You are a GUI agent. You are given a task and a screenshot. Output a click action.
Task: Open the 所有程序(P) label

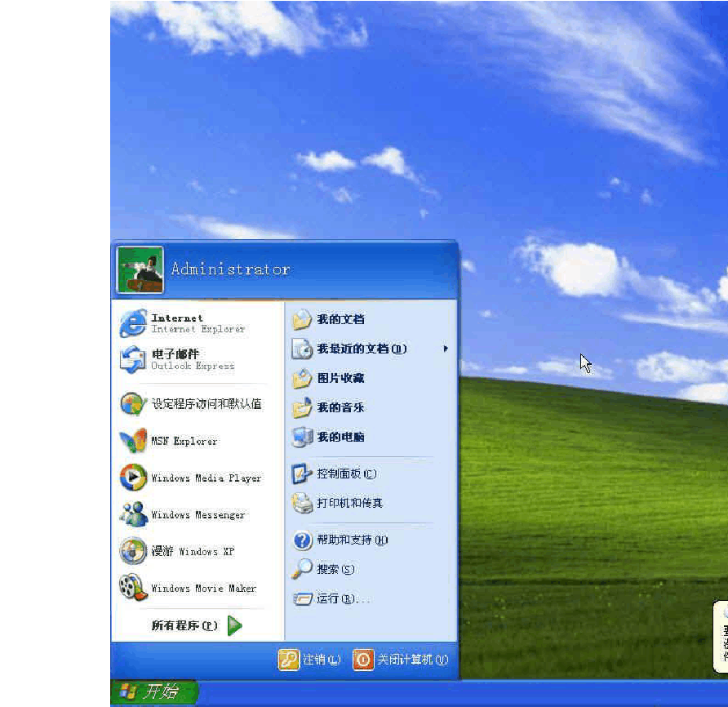coord(184,625)
